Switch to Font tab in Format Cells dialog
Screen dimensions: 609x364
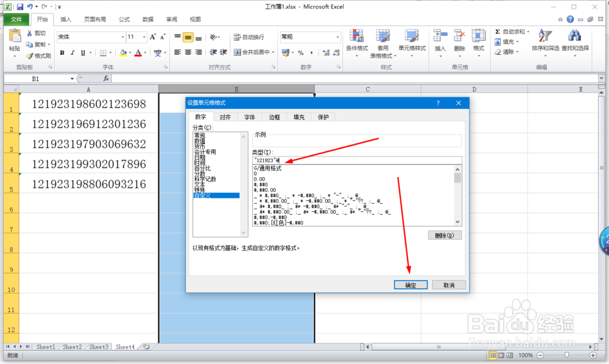point(249,117)
